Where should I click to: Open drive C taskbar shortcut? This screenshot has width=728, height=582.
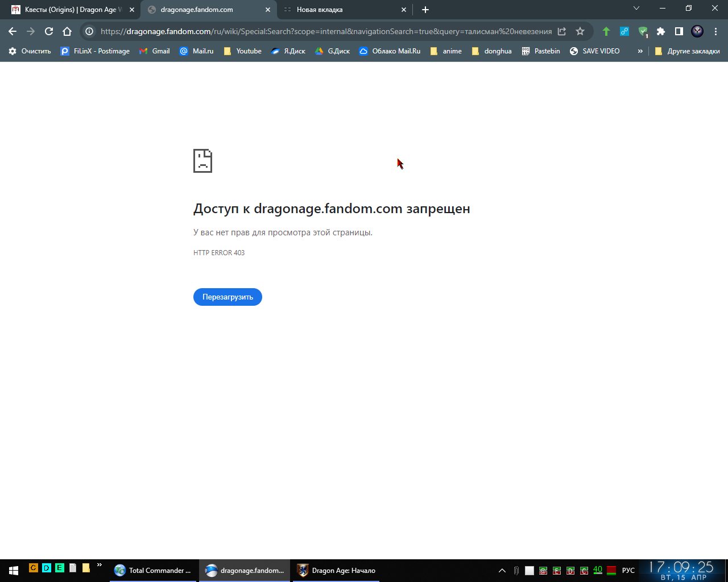(x=33, y=567)
